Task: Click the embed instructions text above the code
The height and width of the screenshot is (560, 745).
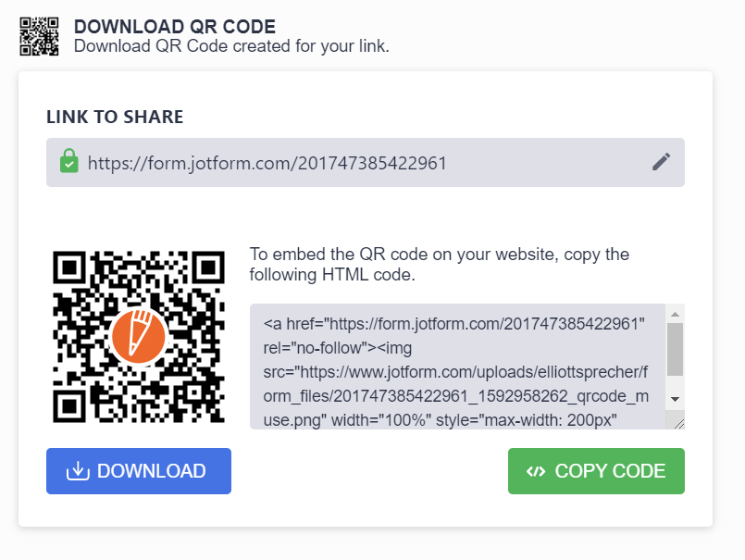Action: pyautogui.click(x=440, y=265)
